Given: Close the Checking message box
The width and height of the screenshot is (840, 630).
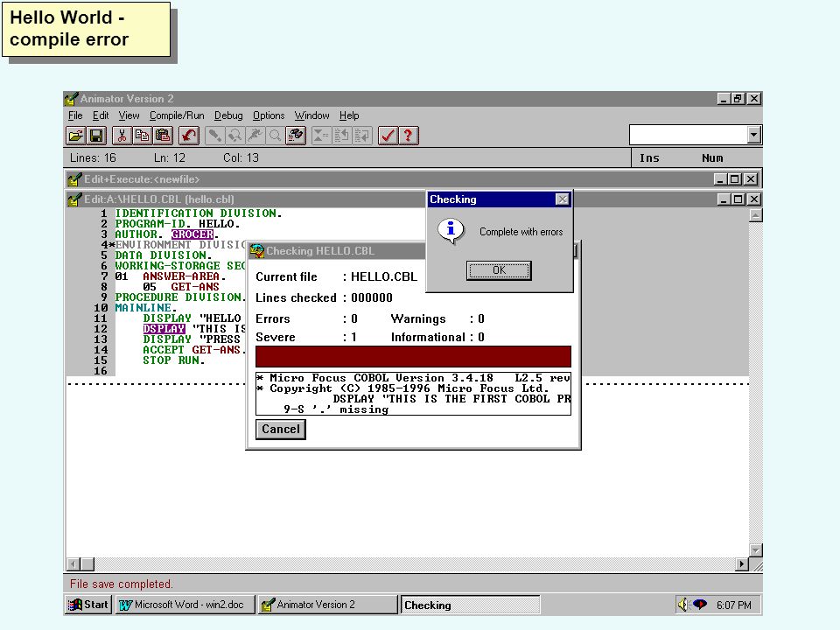Looking at the screenshot, I should coord(562,199).
